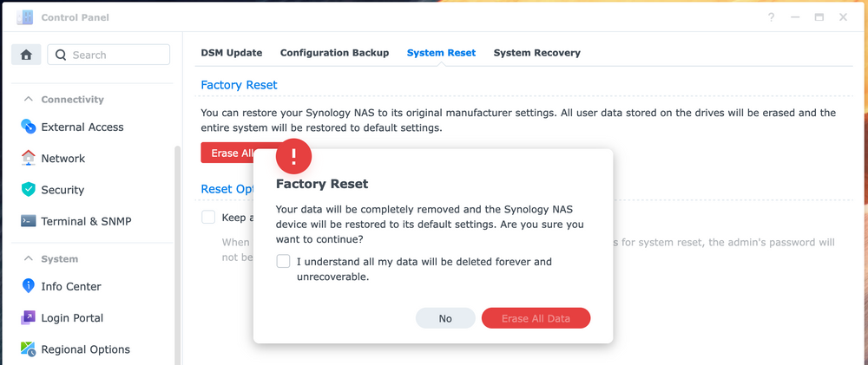
Task: Click the sidebar vertical scrollbar
Action: (x=178, y=254)
